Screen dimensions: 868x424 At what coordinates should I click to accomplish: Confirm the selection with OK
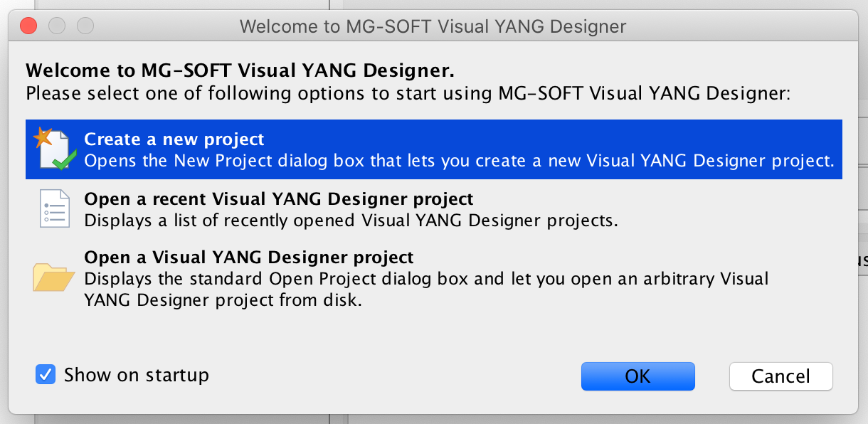637,376
